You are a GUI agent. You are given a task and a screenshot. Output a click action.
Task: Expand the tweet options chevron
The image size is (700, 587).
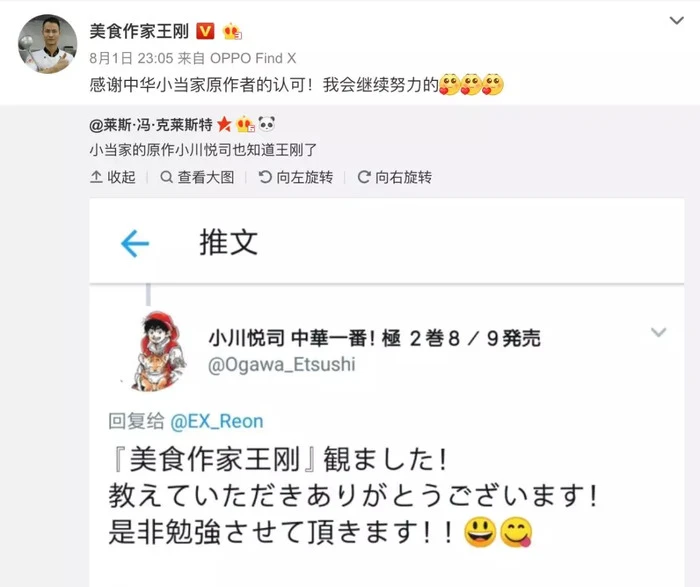(658, 332)
